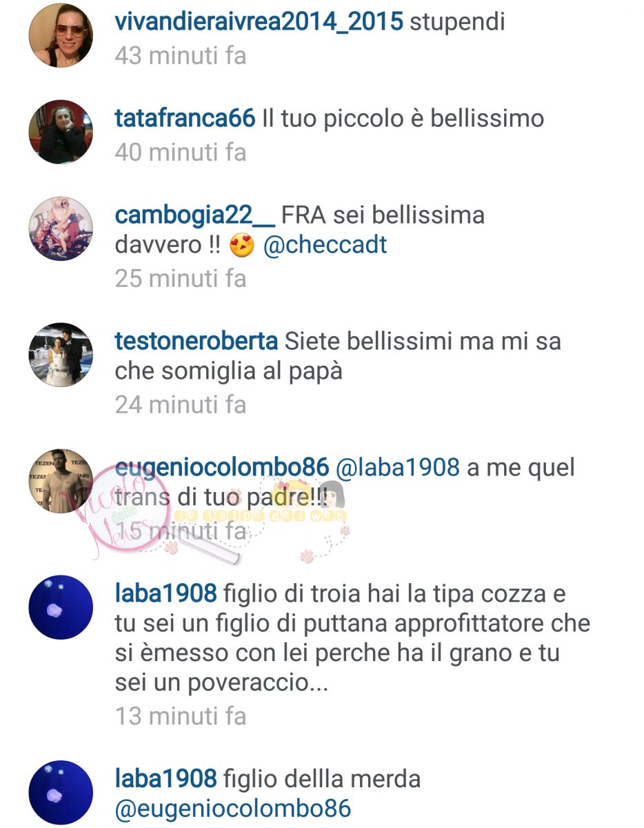644x828 pixels.
Task: Tap the heart-eyes emoji in comment
Action: tap(241, 246)
